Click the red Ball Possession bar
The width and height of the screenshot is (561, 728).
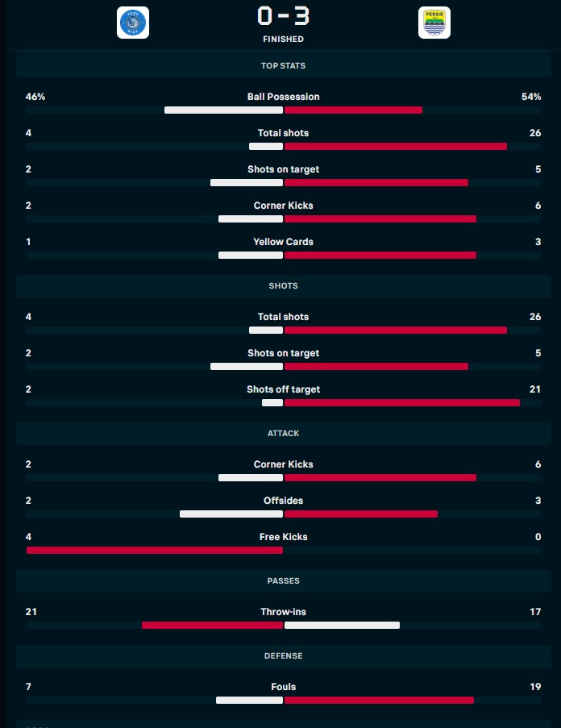[353, 110]
